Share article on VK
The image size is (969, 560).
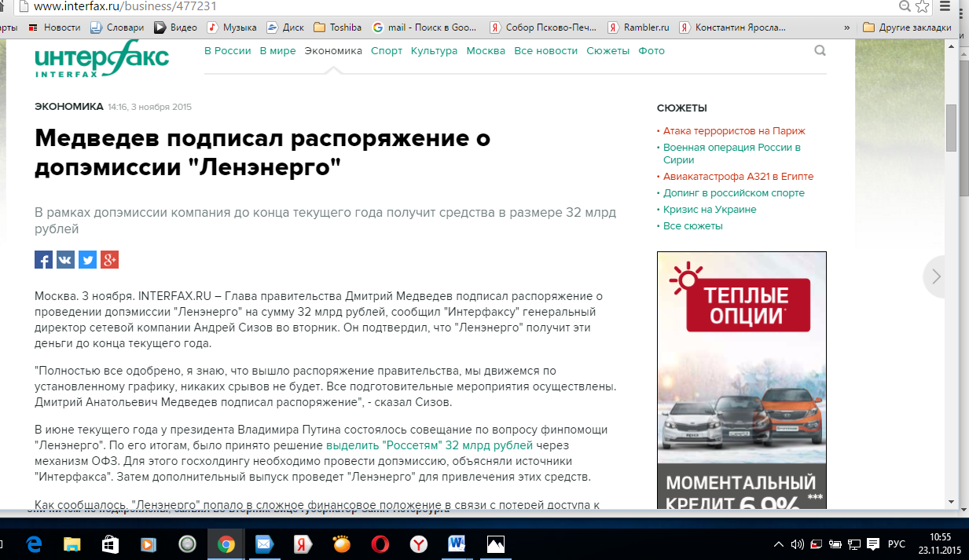pyautogui.click(x=65, y=259)
